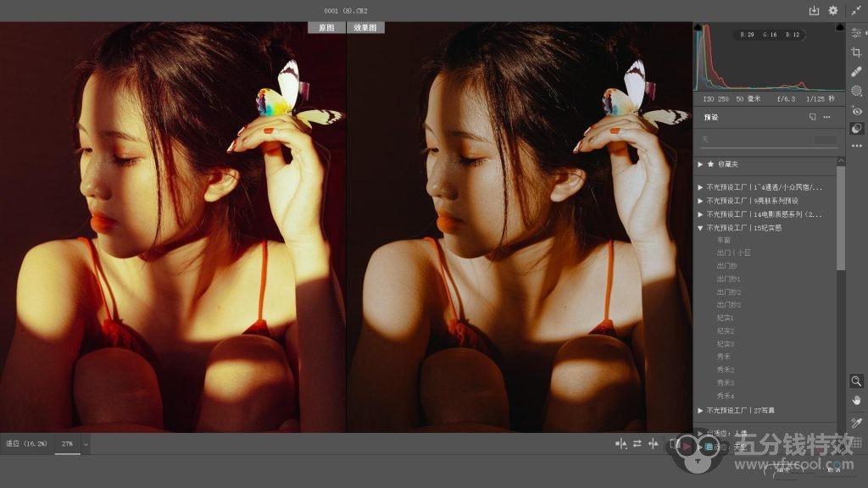Click the f/6.3 aperture text
The height and width of the screenshot is (488, 868).
click(786, 99)
